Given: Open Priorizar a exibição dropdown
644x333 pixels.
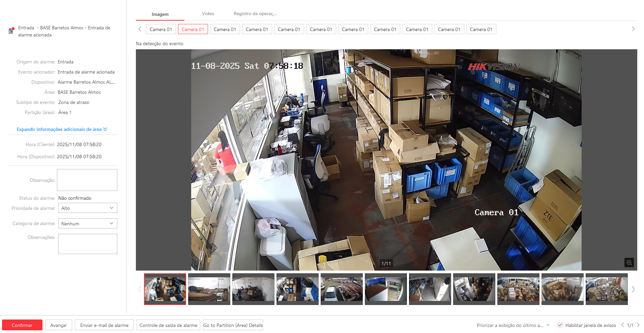Looking at the screenshot, I should (x=513, y=325).
